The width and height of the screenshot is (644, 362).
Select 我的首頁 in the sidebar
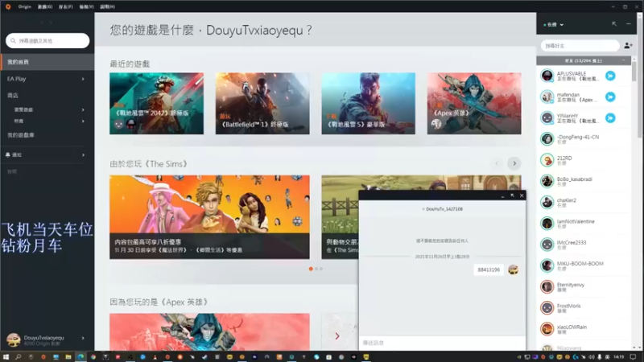pyautogui.click(x=47, y=62)
